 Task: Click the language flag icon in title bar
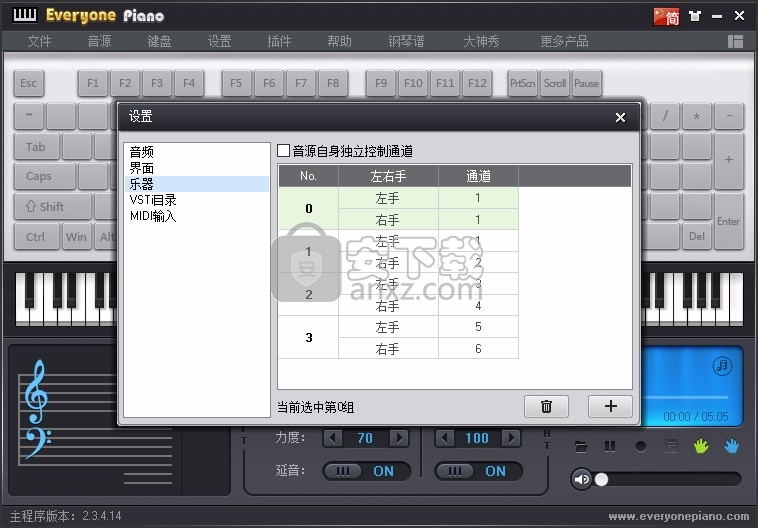pos(666,16)
